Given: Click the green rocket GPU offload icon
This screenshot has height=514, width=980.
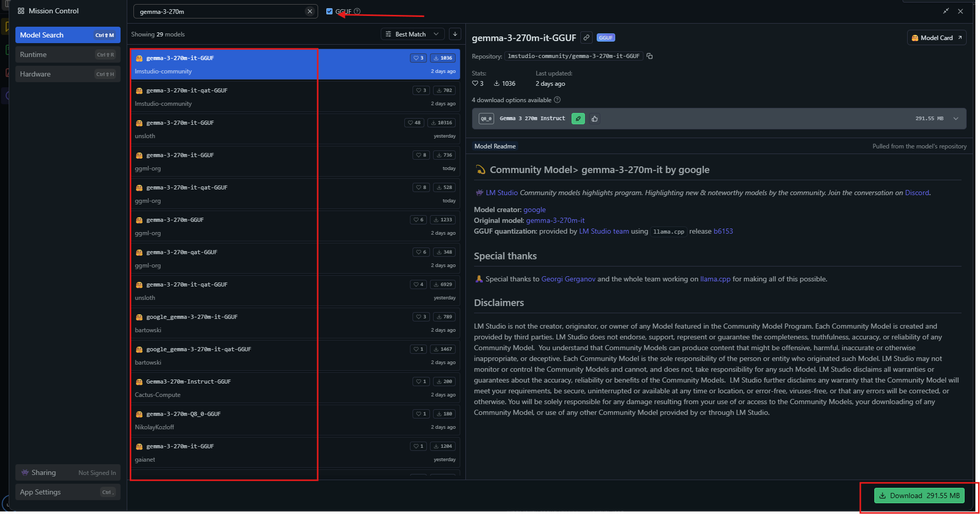Looking at the screenshot, I should [x=578, y=119].
